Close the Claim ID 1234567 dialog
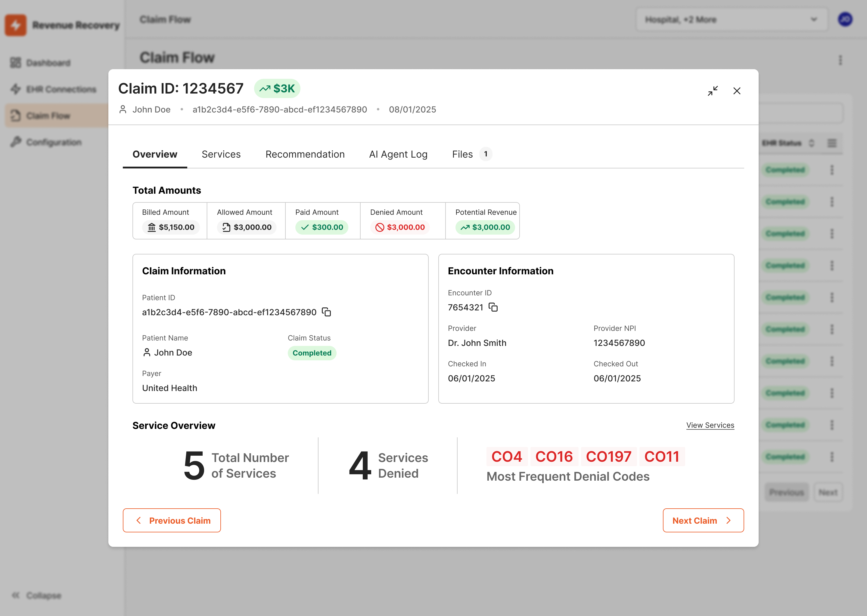 pyautogui.click(x=737, y=91)
